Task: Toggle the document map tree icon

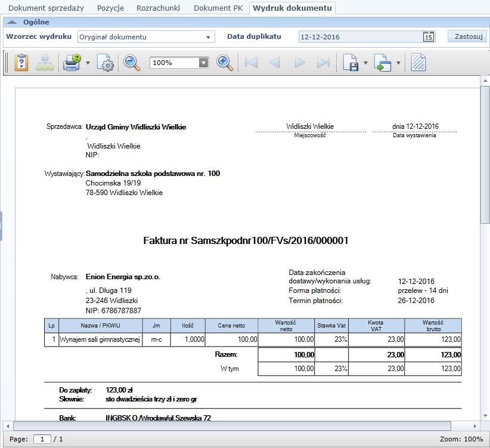Action: 45,63
